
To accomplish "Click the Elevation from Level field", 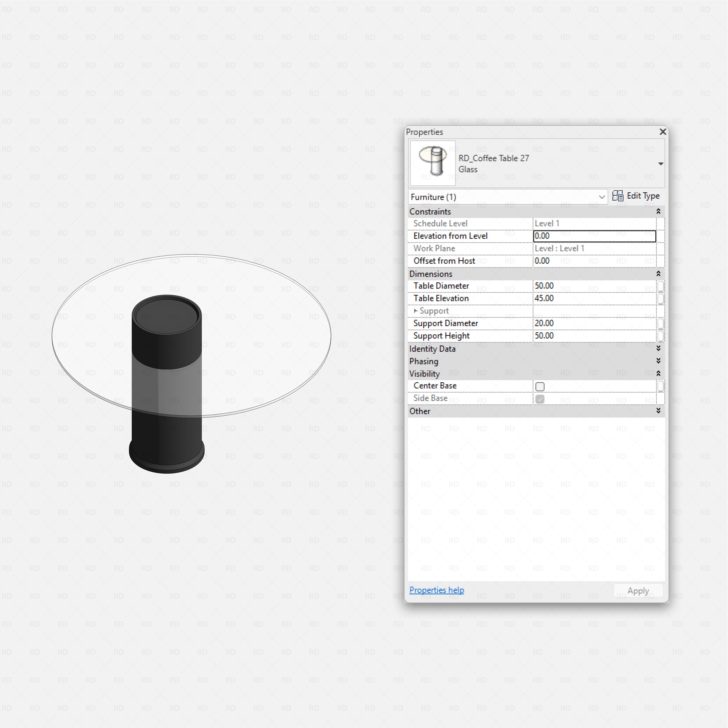I will point(594,236).
